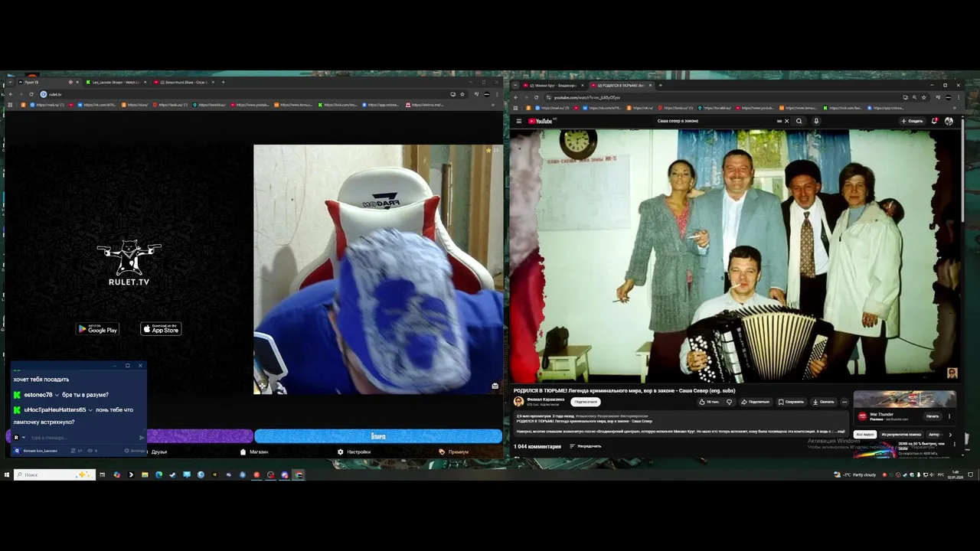This screenshot has width=980, height=551.
Task: Submit search with the magnifier button
Action: coord(799,121)
